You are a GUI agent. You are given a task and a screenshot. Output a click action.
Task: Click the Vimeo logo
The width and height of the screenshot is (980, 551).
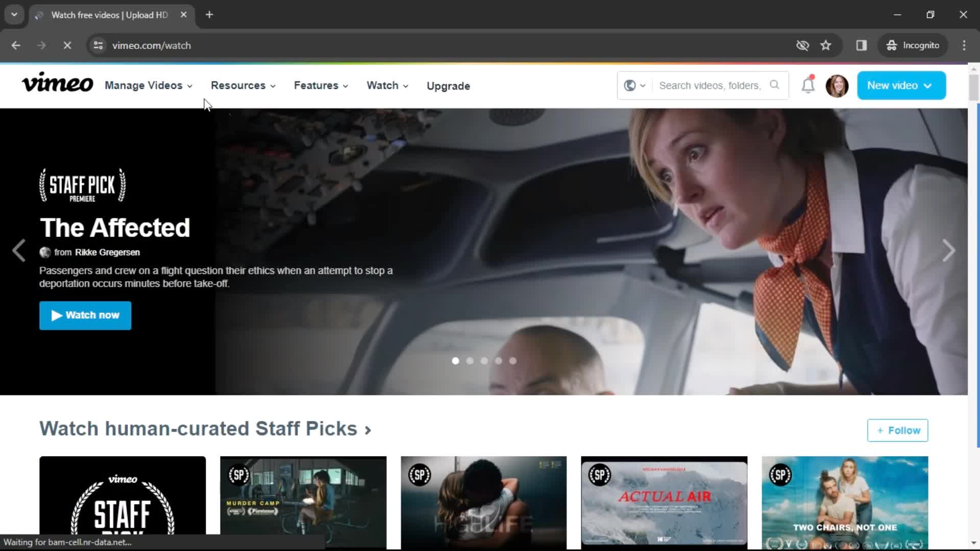[57, 83]
